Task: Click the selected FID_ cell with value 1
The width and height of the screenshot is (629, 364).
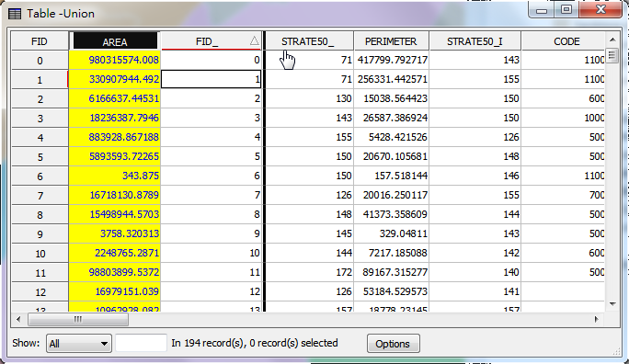Action: (211, 79)
